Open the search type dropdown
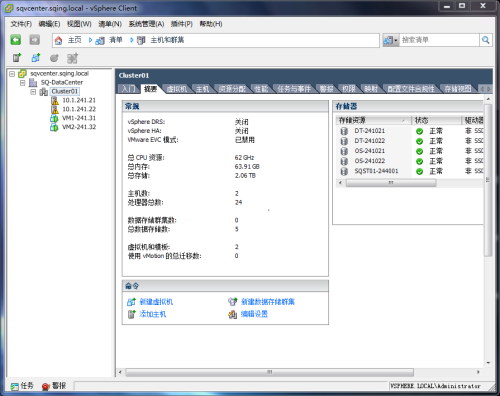 tap(390, 40)
